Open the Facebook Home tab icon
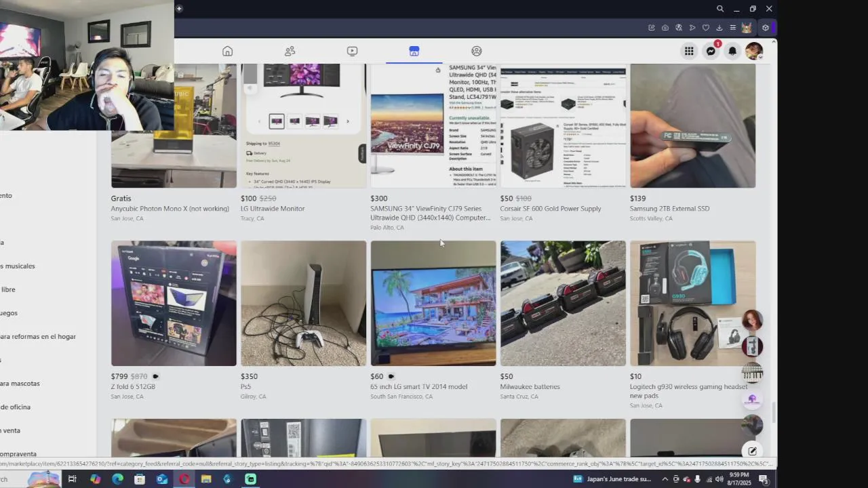This screenshot has height=488, width=868. point(228,51)
